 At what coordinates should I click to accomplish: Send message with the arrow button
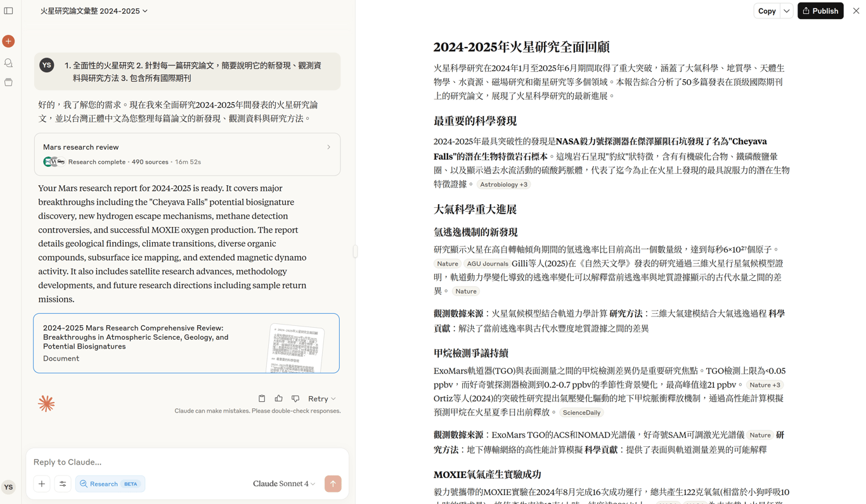(x=333, y=484)
